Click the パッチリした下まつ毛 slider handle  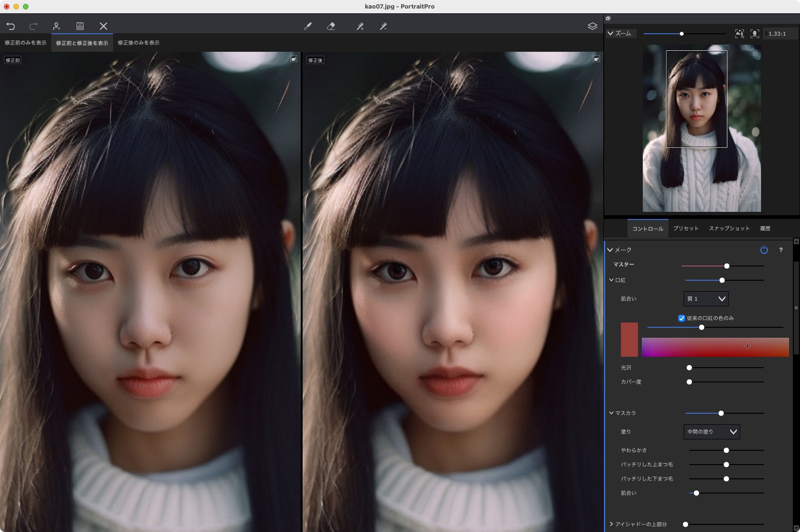pos(726,479)
